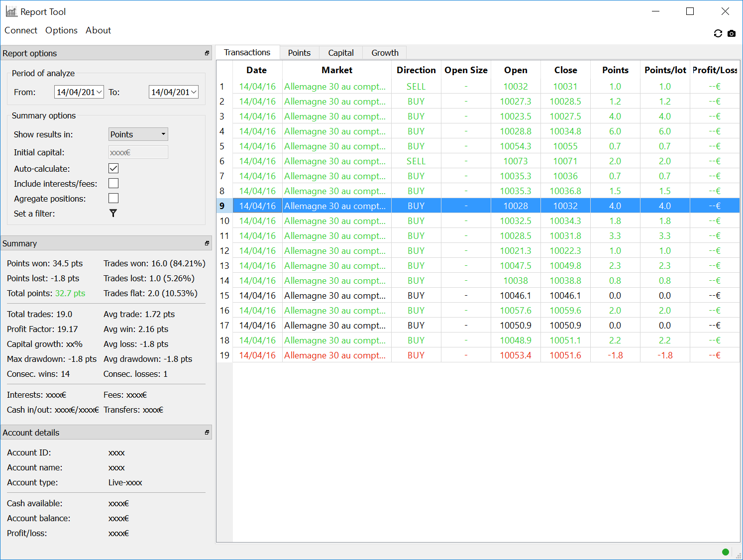Image resolution: width=743 pixels, height=560 pixels.
Task: Click the camera screenshot icon
Action: [x=731, y=33]
